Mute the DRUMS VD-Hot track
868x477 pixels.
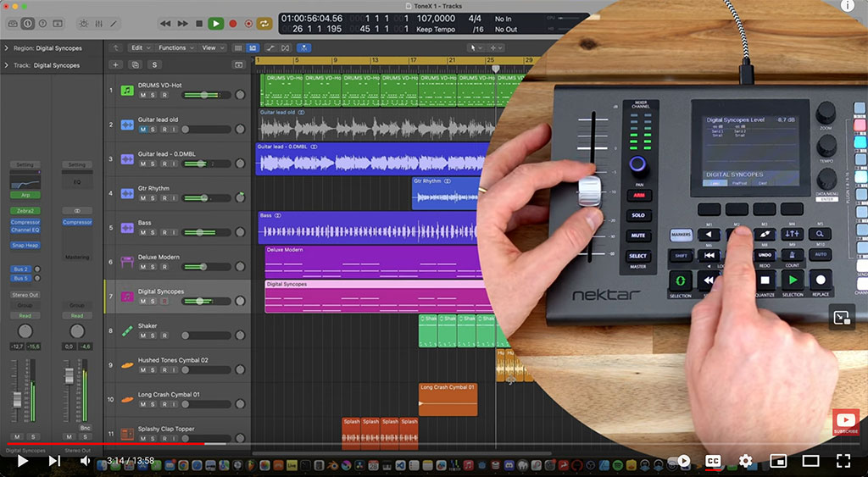click(x=142, y=95)
